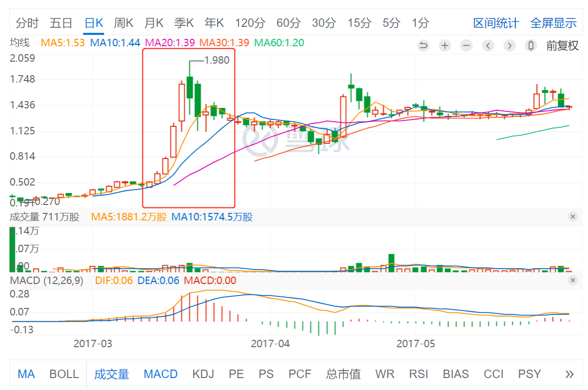Open the 前复权 adjustment dropdown
Screen dimensions: 588x390
[563, 46]
